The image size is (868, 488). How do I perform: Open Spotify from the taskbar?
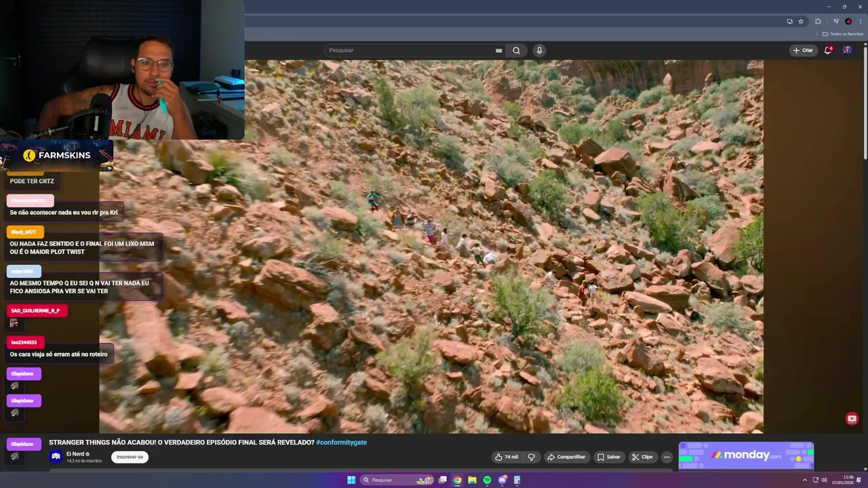[x=488, y=480]
